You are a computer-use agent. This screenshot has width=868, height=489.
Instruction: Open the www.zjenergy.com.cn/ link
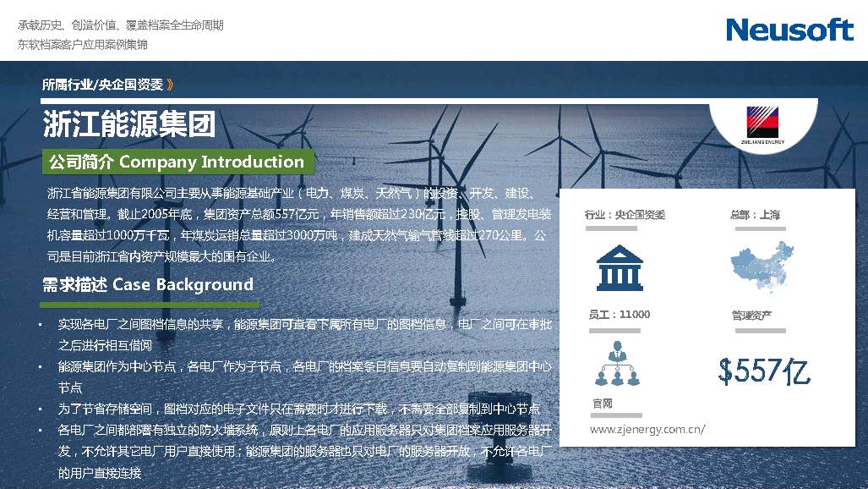(x=647, y=430)
